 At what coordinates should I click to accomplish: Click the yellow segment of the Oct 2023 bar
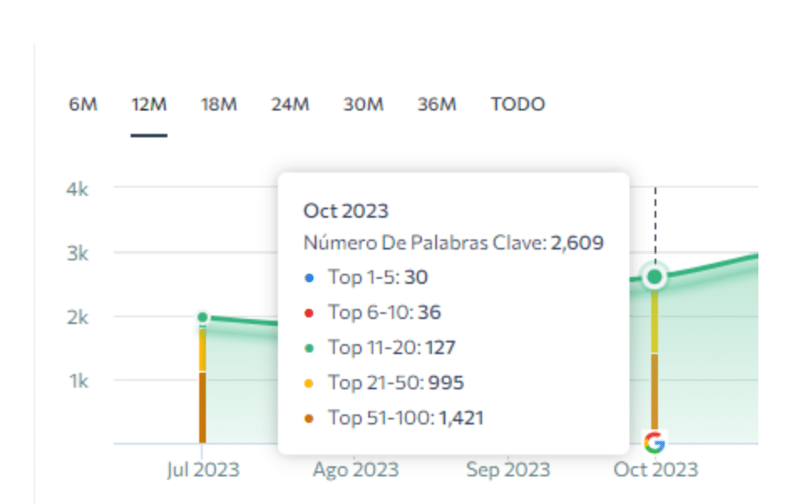655,322
